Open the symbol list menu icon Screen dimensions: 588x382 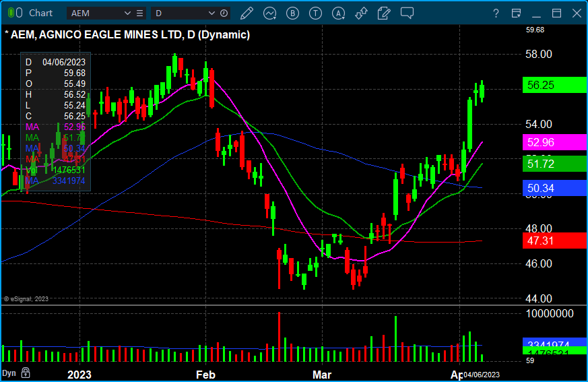coord(139,13)
